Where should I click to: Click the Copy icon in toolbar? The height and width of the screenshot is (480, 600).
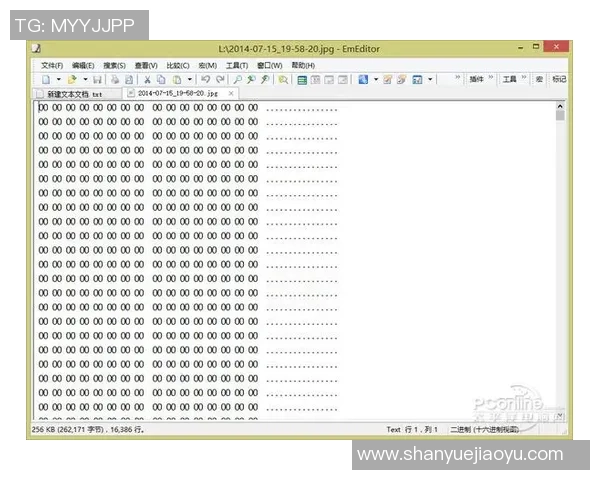[x=161, y=79]
